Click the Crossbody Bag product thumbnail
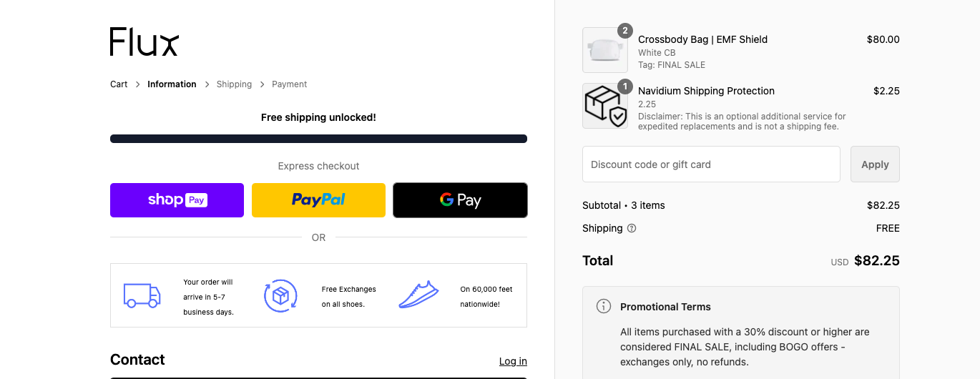 (x=604, y=50)
